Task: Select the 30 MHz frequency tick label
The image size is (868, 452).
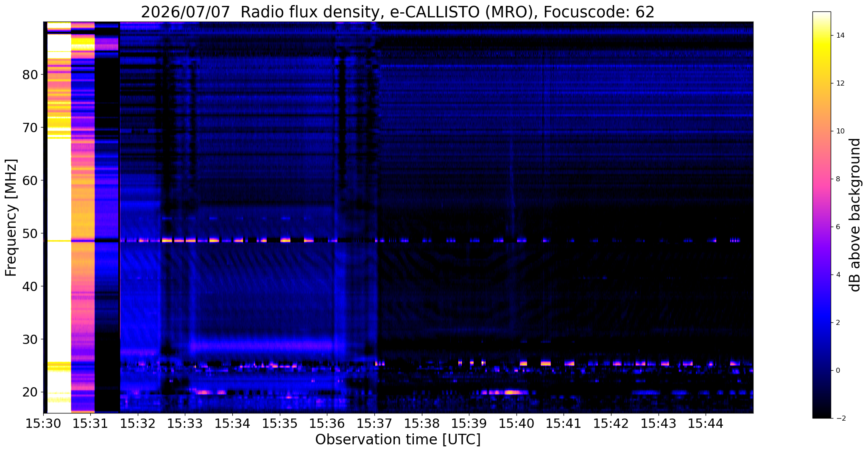Action: 30,339
